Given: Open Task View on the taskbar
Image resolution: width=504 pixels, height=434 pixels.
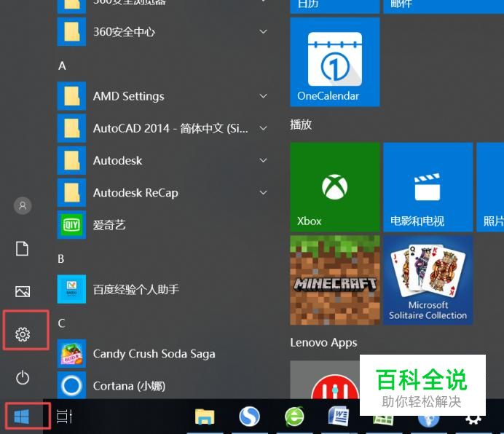Looking at the screenshot, I should (x=64, y=417).
